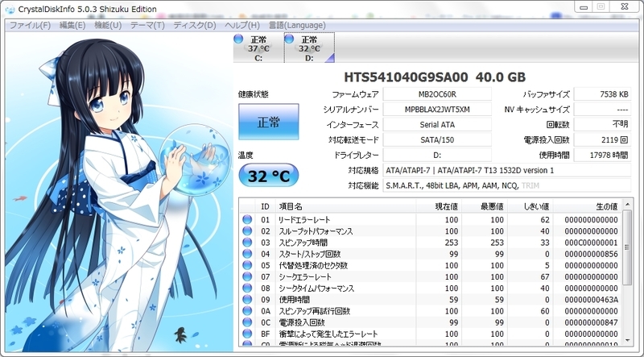Click status orb for シークエラーレート row
Image resolution: width=644 pixels, height=357 pixels.
click(x=247, y=276)
